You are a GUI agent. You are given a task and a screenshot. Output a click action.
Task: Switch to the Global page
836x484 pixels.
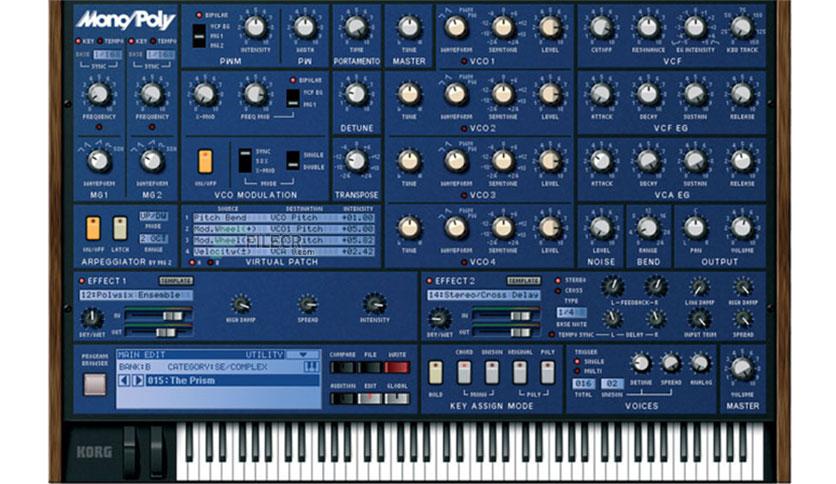397,399
